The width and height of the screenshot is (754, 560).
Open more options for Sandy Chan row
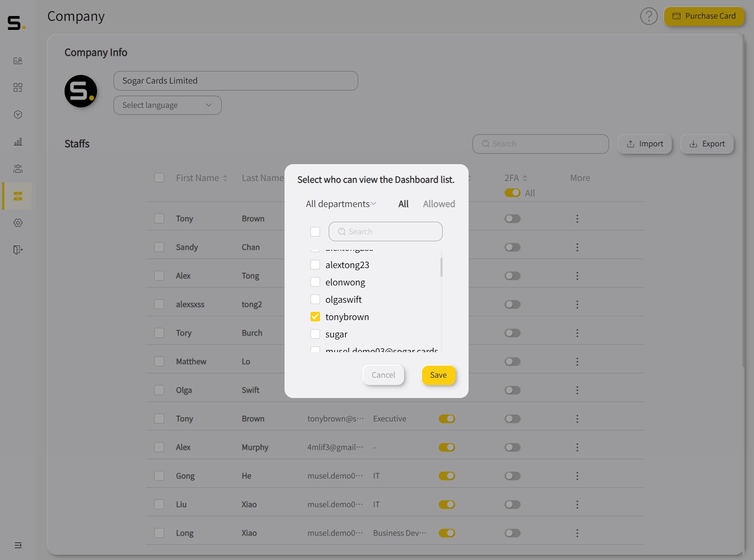577,247
